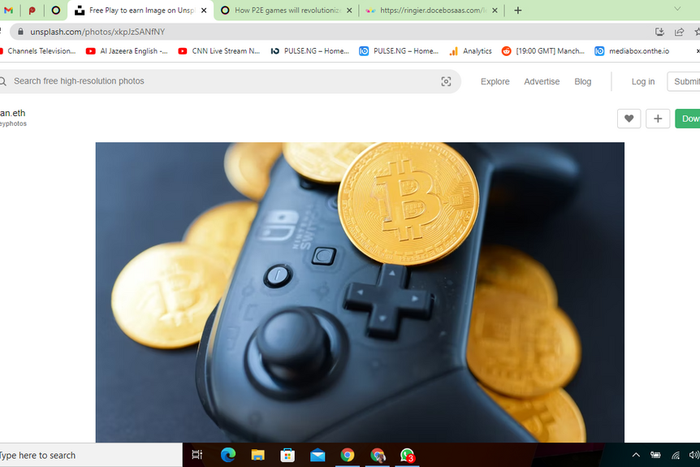Screen dimensions: 700x467
Task: Open the Advertise link
Action: coord(542,81)
